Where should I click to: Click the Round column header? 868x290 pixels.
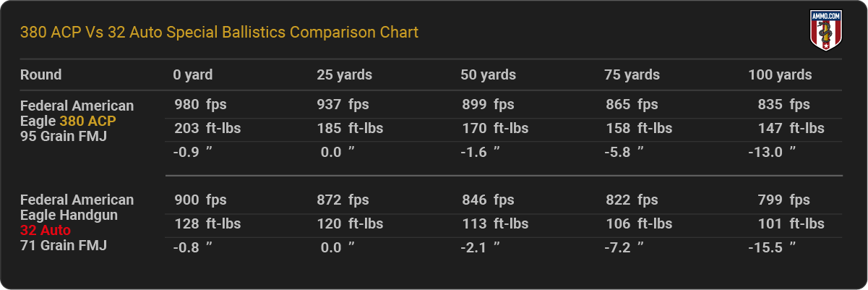(x=40, y=74)
